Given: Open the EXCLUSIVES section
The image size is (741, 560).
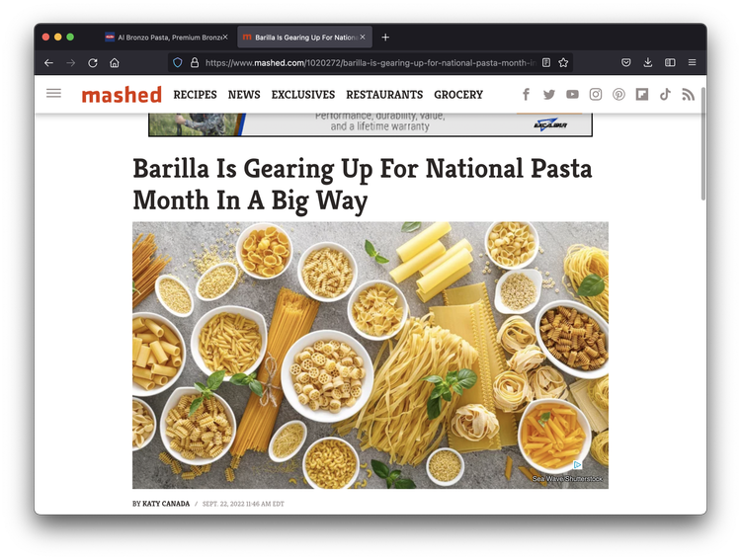Looking at the screenshot, I should pyautogui.click(x=303, y=95).
